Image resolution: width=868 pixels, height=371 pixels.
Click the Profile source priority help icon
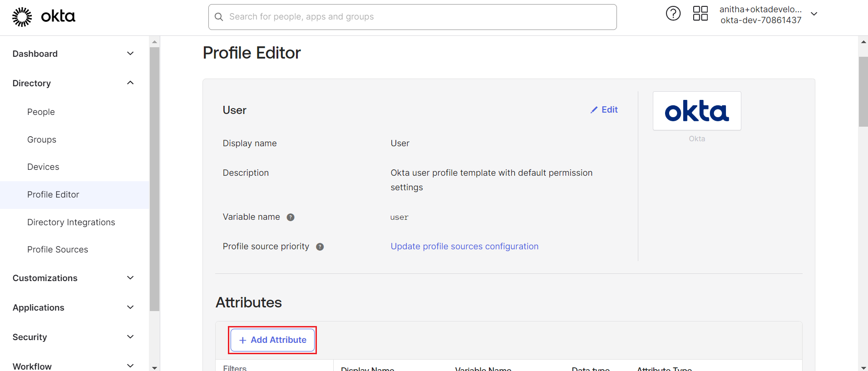pos(320,247)
